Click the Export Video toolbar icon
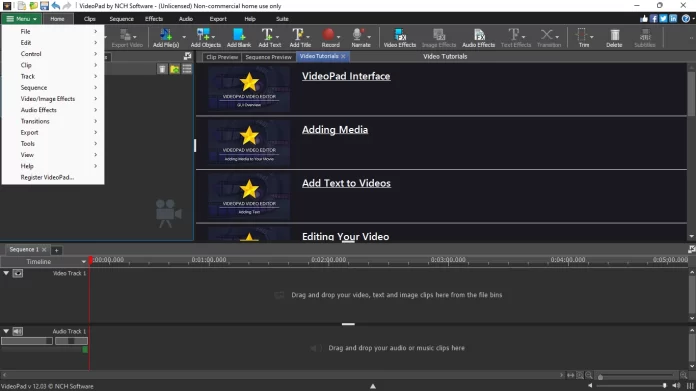Image resolution: width=696 pixels, height=391 pixels. (127, 38)
